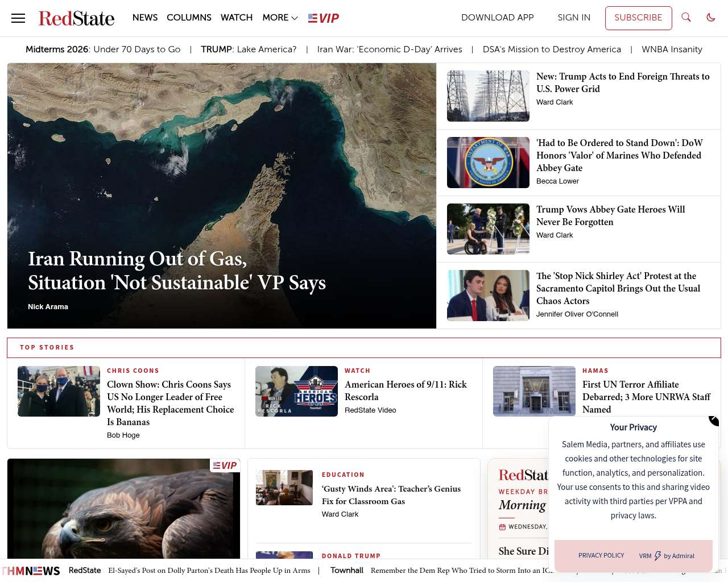This screenshot has height=582, width=728.
Task: Open First UN Terror Affiliate Debarred headline
Action: 647,397
